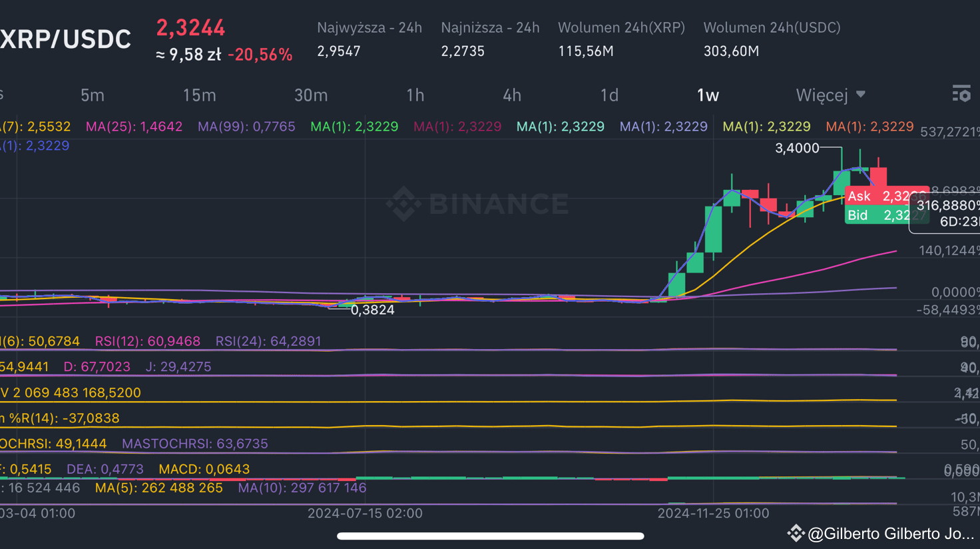
Task: Select the 15m timeframe tab
Action: [200, 95]
